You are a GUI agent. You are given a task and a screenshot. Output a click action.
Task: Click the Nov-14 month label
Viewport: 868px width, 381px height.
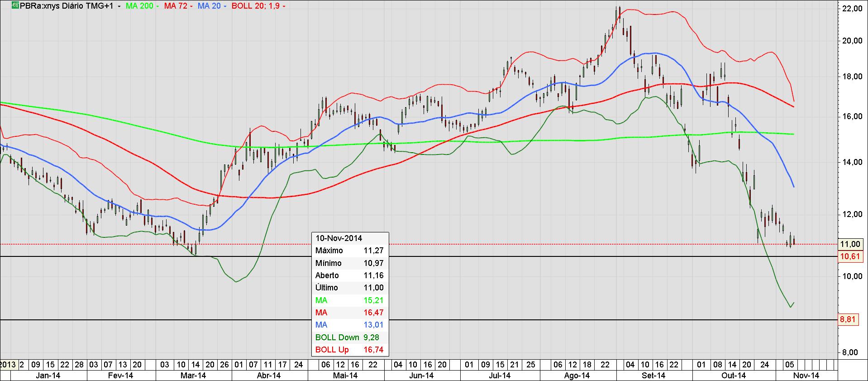pyautogui.click(x=806, y=376)
